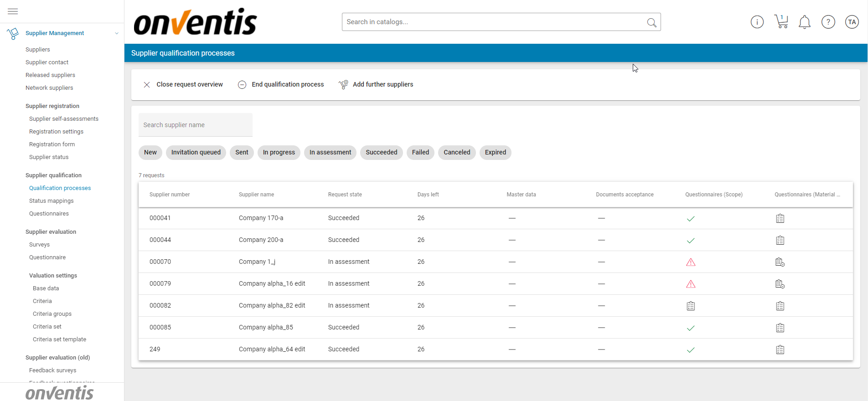Open the shopping cart
This screenshot has height=401, width=868.
(x=781, y=22)
